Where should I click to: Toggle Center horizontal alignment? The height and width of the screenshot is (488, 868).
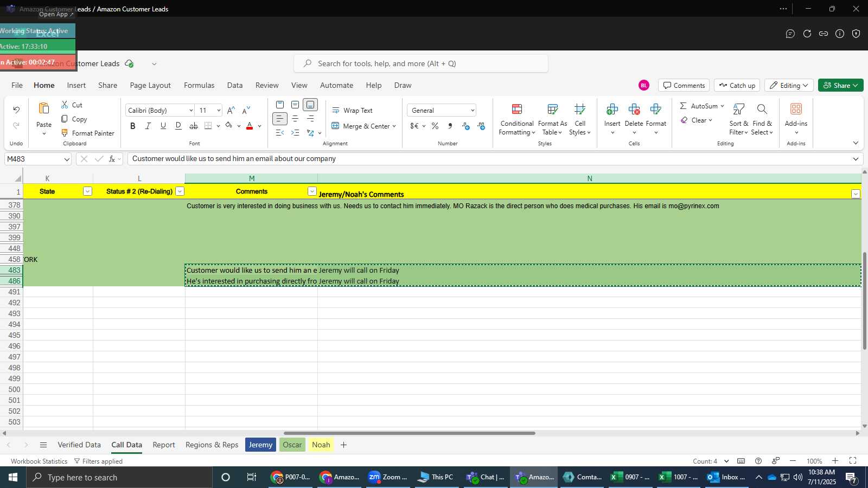295,119
